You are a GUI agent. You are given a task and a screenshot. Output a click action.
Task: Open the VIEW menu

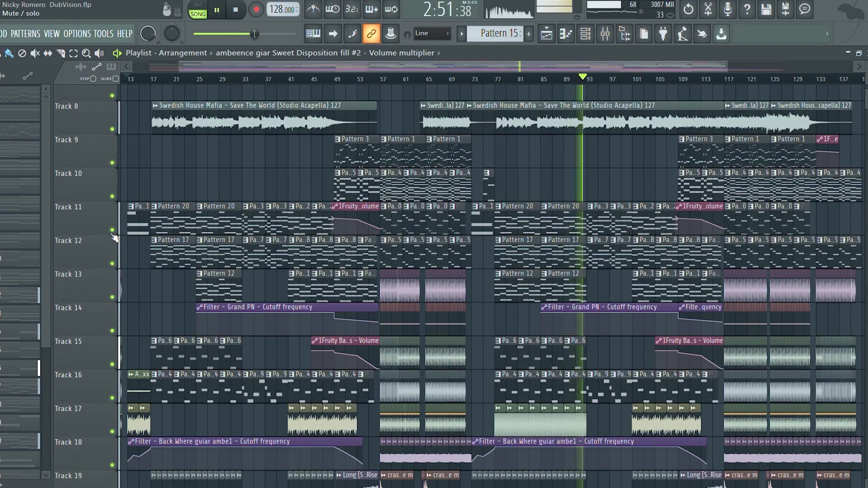(x=52, y=34)
